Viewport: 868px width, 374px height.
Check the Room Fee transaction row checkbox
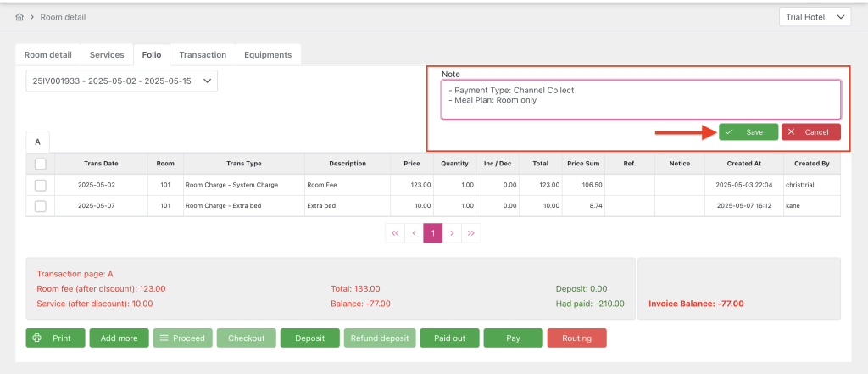coord(40,184)
